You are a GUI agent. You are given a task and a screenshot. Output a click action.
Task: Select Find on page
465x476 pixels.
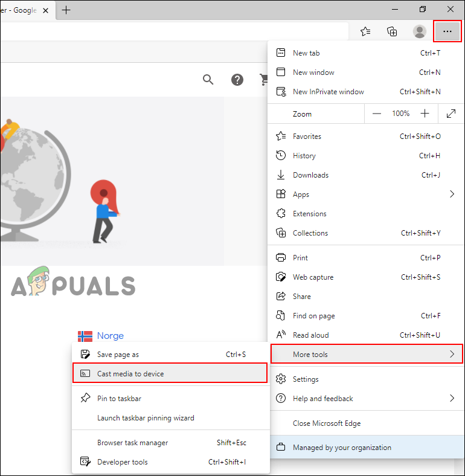point(366,316)
